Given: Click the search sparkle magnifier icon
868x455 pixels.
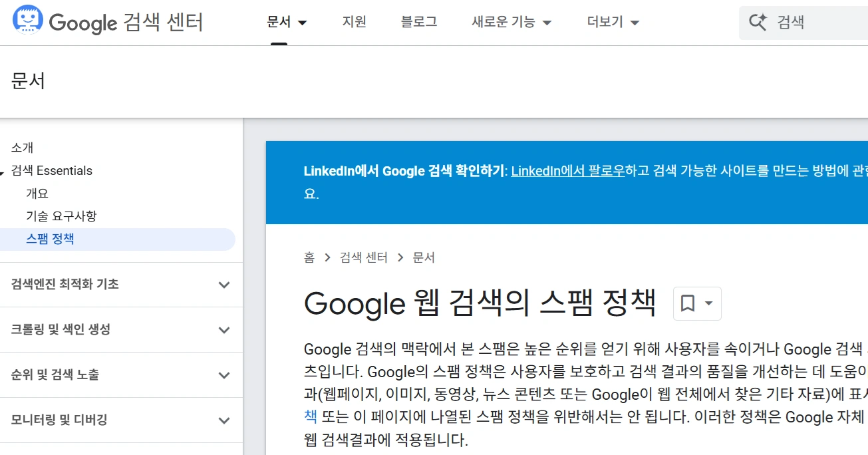Looking at the screenshot, I should click(758, 23).
